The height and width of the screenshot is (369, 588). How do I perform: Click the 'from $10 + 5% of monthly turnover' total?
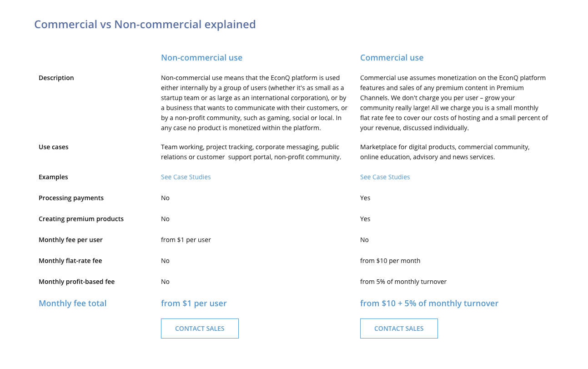429,303
